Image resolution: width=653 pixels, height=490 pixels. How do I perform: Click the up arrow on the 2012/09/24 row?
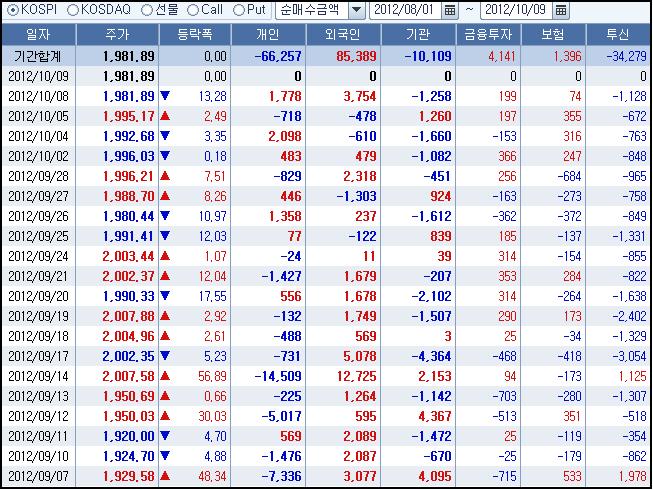pos(165,256)
